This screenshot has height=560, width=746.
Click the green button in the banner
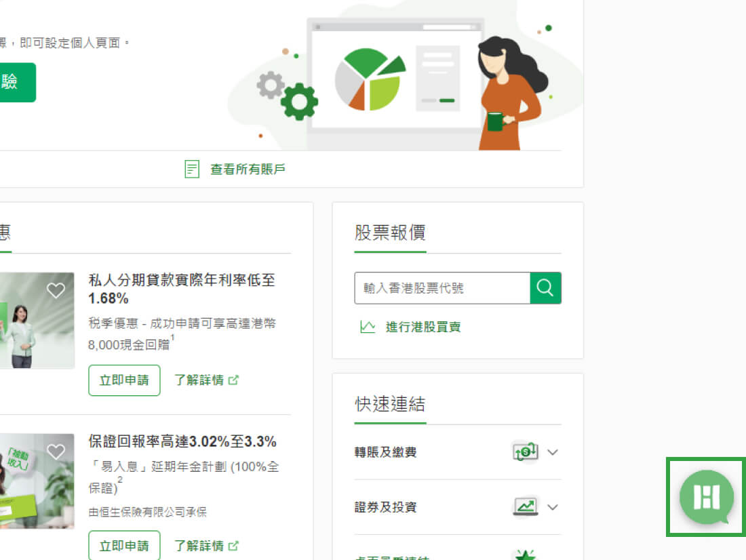(x=18, y=82)
